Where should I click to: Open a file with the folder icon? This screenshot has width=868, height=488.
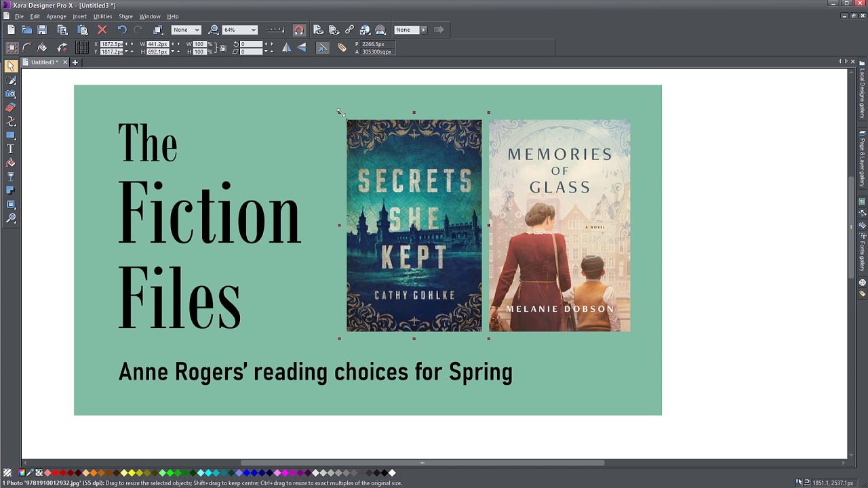pos(26,30)
